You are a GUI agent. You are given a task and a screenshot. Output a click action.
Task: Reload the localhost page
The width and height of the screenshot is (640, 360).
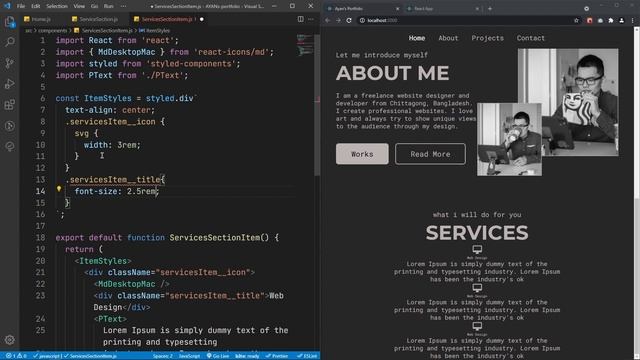point(349,20)
